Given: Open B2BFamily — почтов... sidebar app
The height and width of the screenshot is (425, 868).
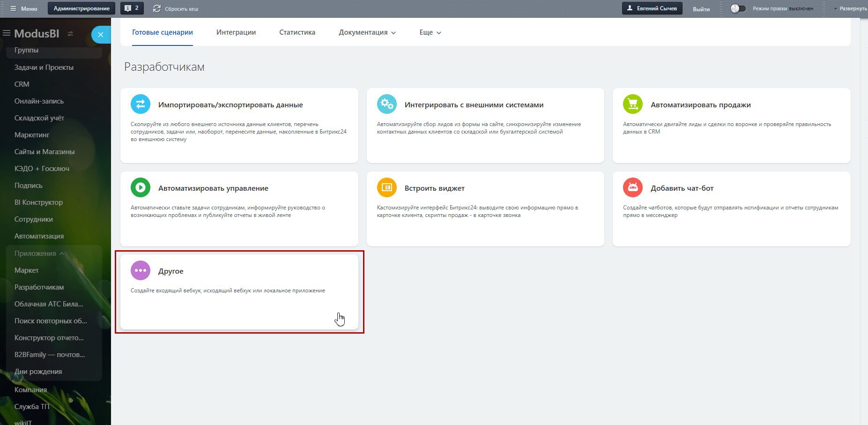Looking at the screenshot, I should pyautogui.click(x=50, y=355).
